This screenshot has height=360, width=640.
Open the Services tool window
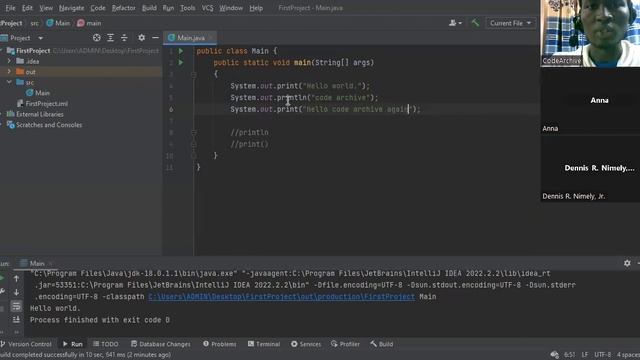(x=306, y=344)
